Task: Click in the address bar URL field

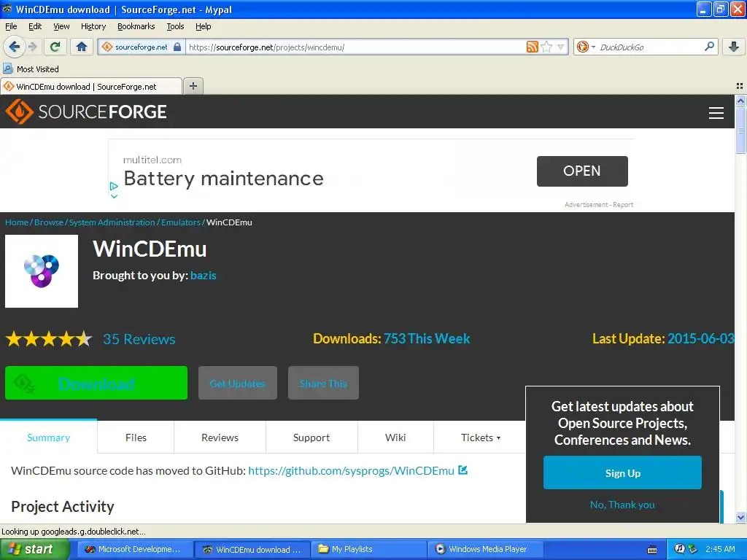Action: coord(355,47)
